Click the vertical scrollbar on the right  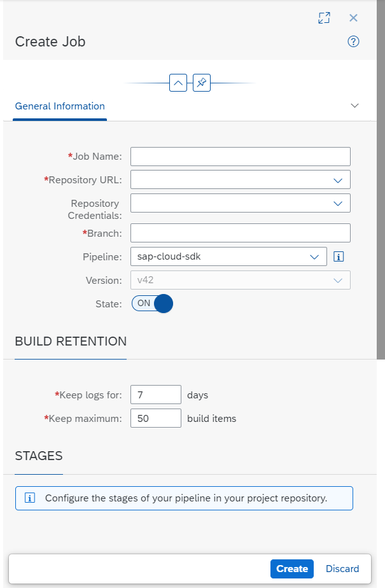point(381,179)
